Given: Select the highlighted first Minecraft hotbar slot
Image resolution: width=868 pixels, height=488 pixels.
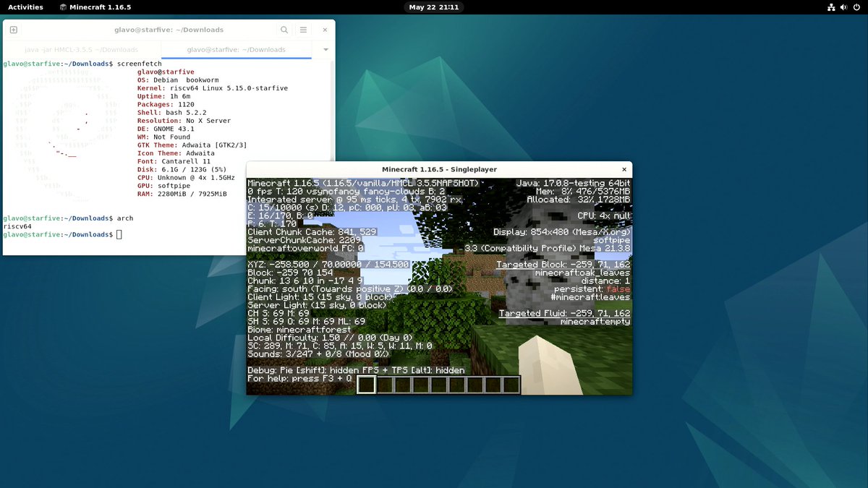Looking at the screenshot, I should pos(366,385).
